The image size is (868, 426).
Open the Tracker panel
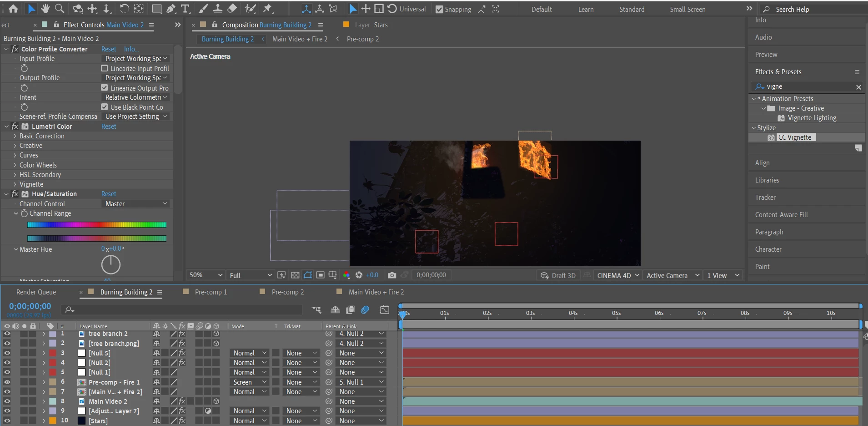[765, 198]
